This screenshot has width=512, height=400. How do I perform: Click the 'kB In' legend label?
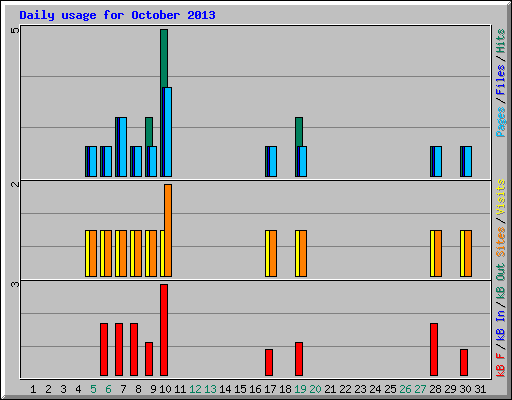coord(501,325)
